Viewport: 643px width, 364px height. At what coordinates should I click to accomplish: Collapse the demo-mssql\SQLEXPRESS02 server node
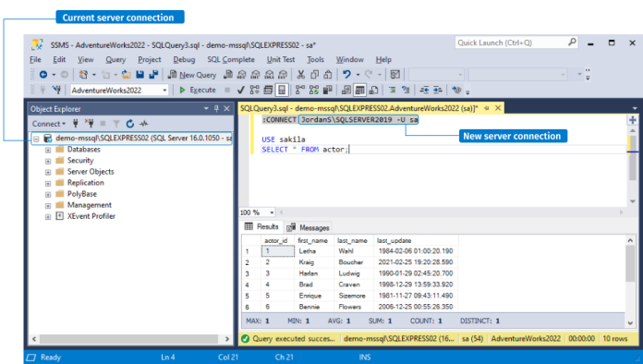click(x=36, y=139)
